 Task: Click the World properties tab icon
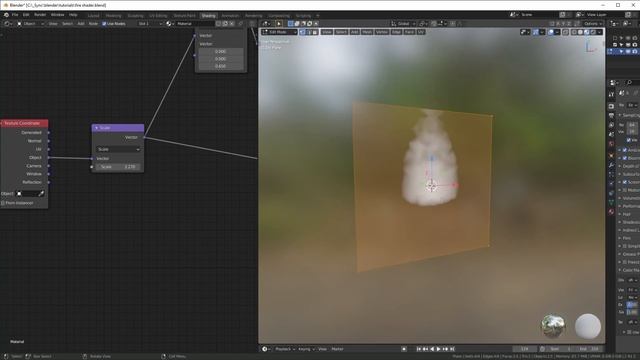(x=611, y=144)
